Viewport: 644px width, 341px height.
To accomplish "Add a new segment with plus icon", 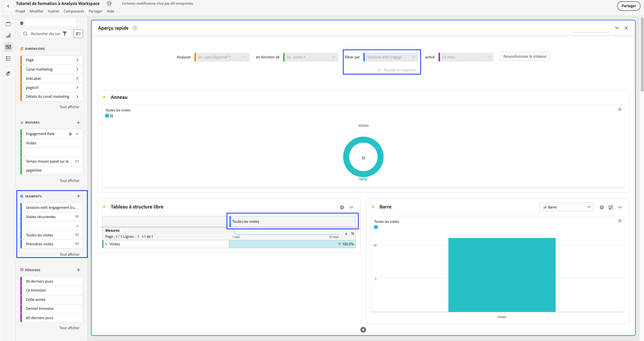I will click(78, 196).
